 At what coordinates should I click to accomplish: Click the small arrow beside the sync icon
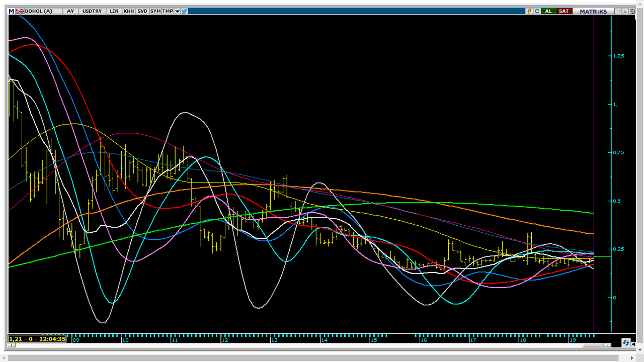coord(633,344)
